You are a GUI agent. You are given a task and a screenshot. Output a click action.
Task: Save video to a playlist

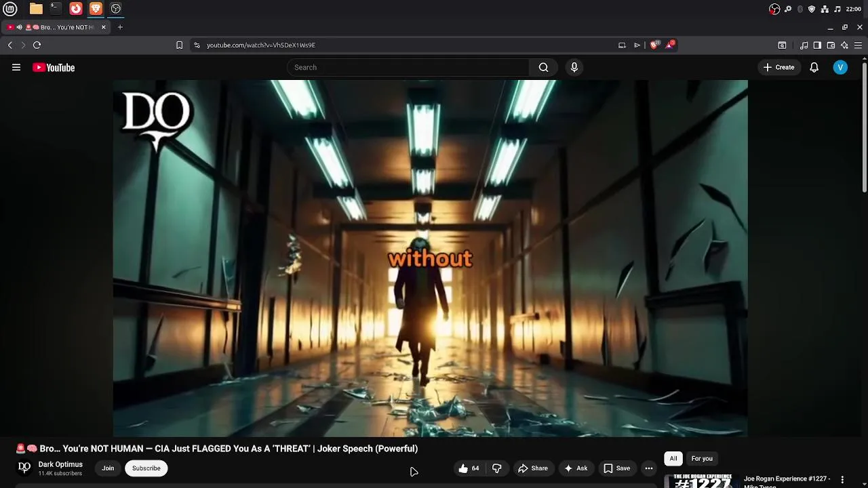click(x=617, y=468)
